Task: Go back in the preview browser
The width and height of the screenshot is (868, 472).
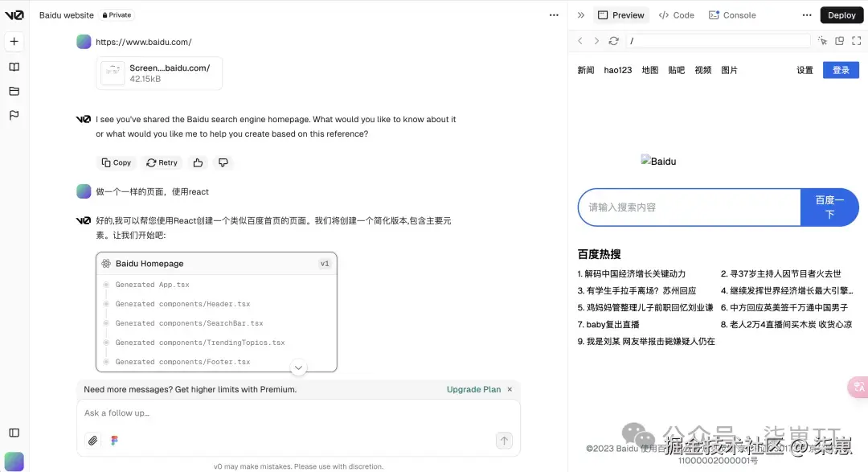Action: coord(580,41)
